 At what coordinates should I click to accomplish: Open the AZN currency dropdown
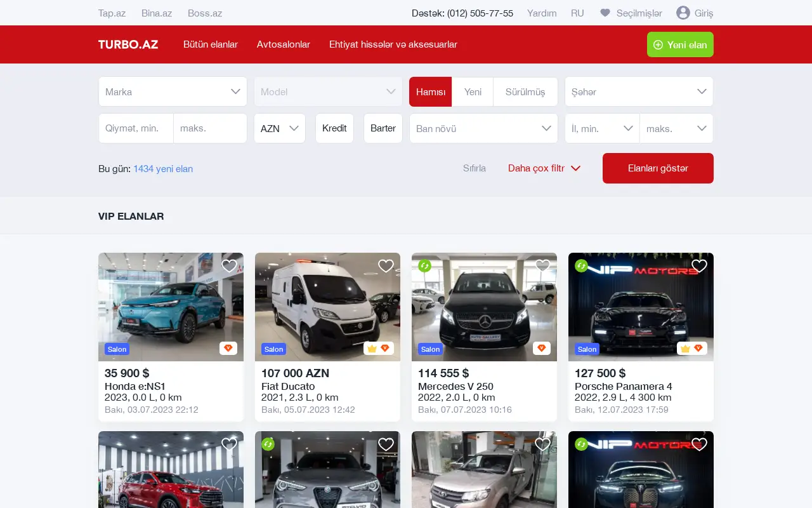[x=280, y=128]
